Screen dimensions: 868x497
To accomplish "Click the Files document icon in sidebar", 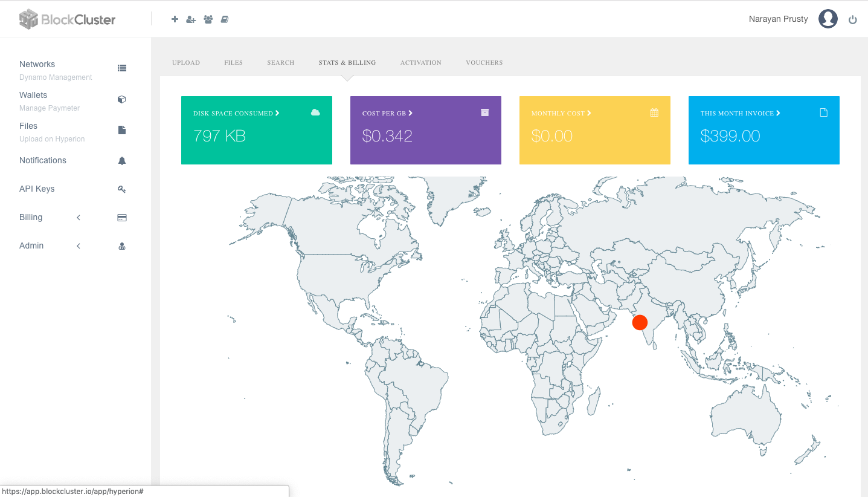I will (122, 130).
